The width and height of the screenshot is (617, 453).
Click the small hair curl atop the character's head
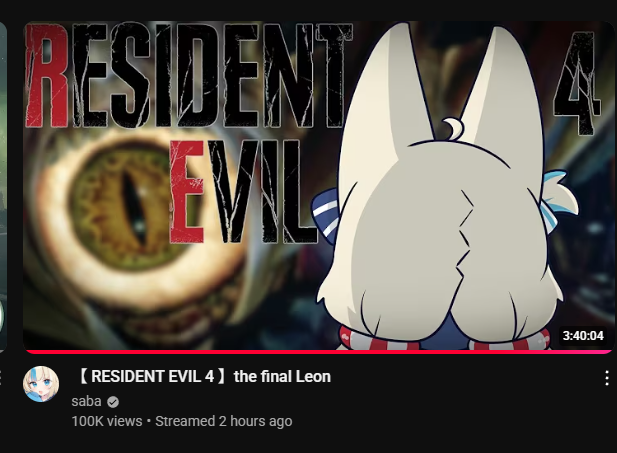[x=452, y=129]
